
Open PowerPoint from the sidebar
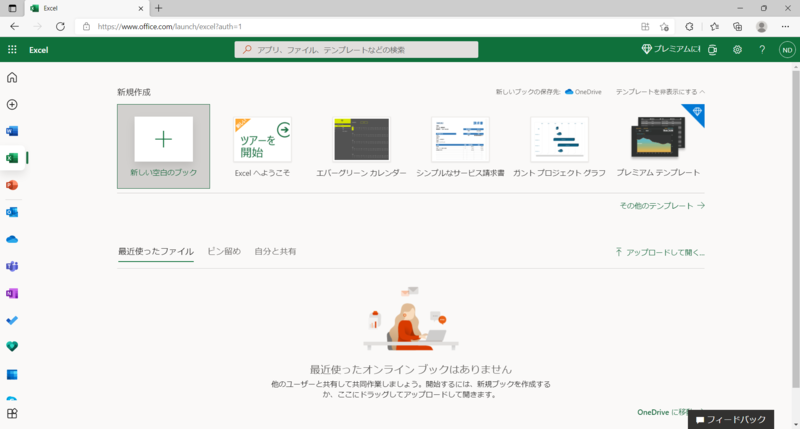click(x=12, y=185)
